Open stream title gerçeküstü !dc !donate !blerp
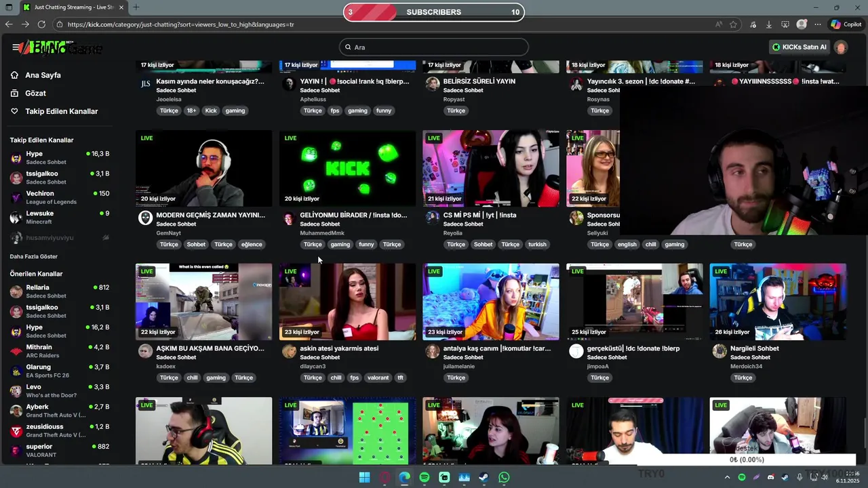The image size is (868, 488). pos(633,348)
